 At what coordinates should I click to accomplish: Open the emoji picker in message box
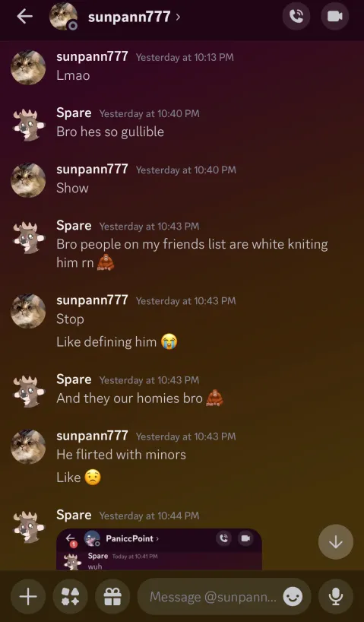(293, 597)
